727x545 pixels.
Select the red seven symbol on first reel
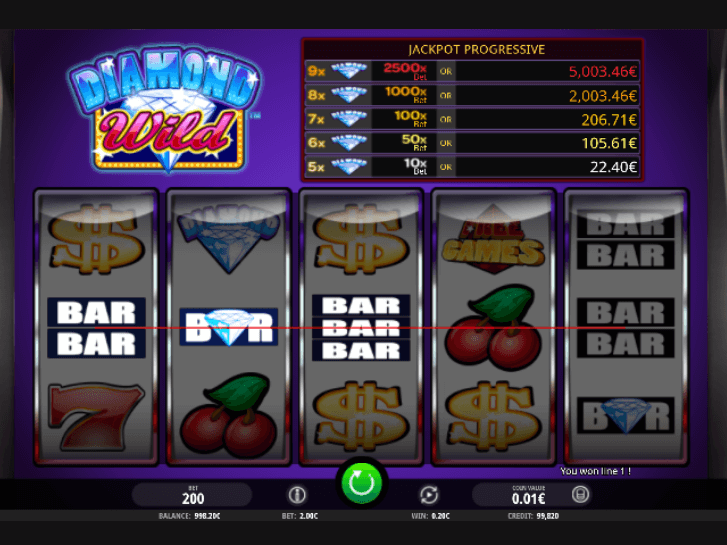tap(96, 416)
